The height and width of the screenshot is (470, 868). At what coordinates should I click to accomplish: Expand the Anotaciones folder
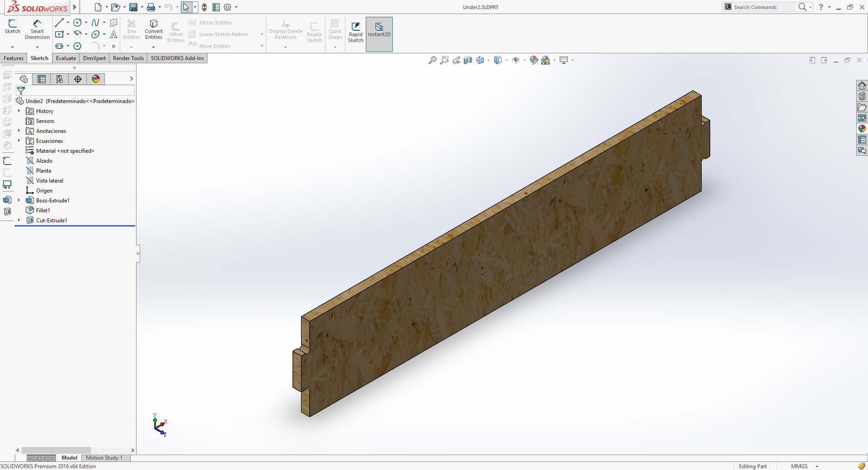click(19, 131)
